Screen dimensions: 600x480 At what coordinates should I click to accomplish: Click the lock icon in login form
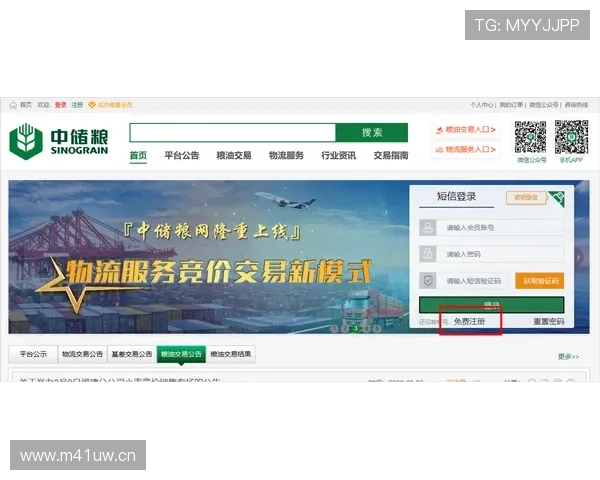[428, 254]
